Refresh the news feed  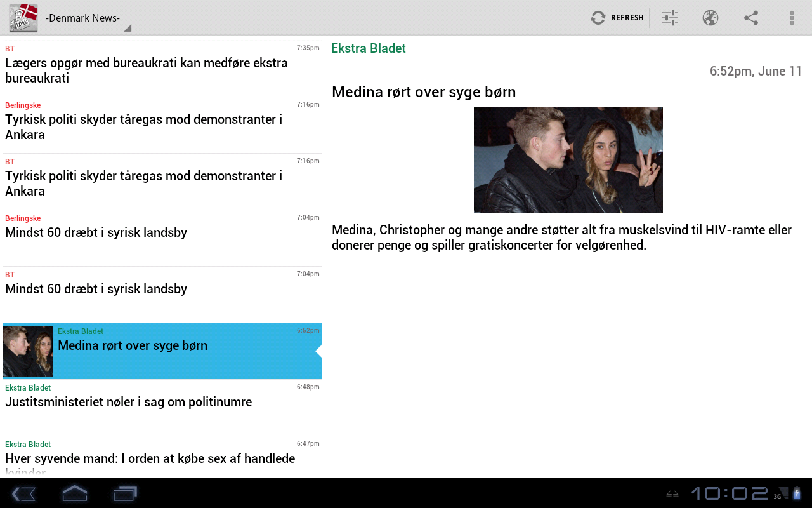tap(617, 18)
